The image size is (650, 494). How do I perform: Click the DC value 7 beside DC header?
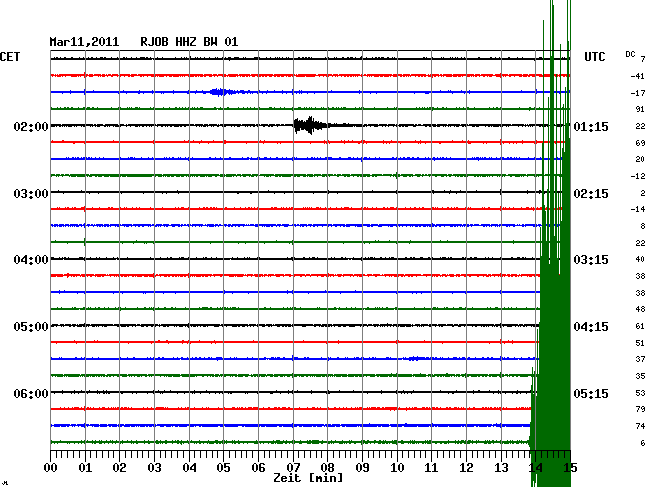[643, 59]
